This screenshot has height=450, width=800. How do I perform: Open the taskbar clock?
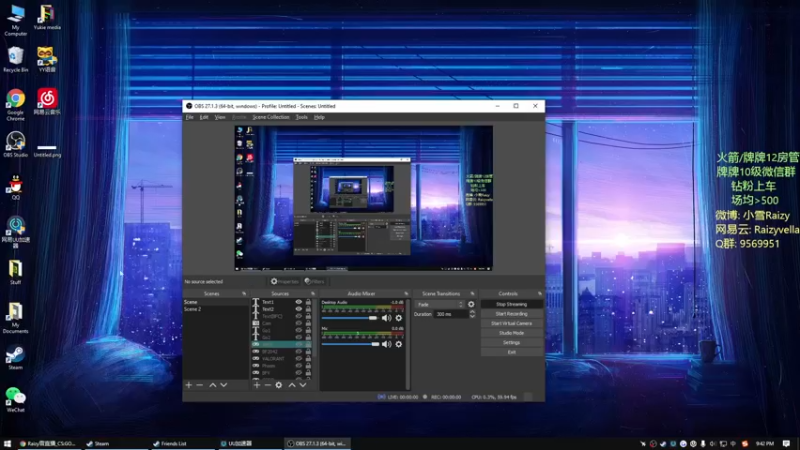click(x=764, y=444)
